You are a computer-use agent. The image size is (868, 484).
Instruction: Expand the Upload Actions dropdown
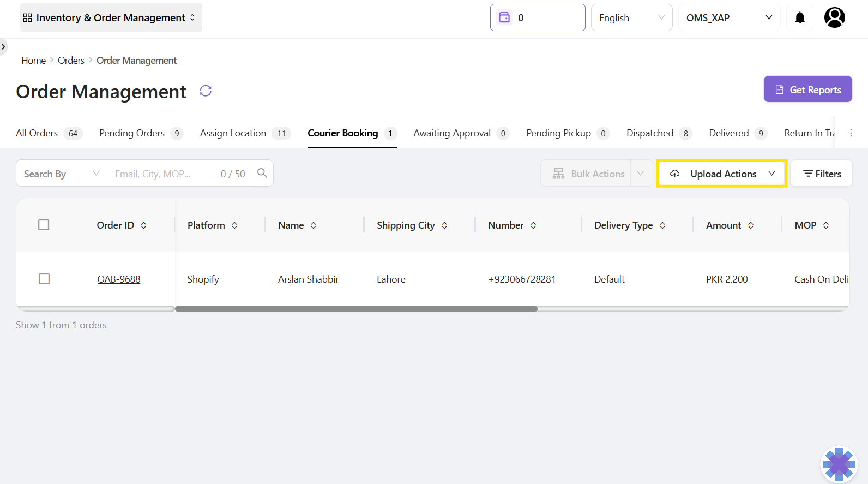[x=771, y=174]
